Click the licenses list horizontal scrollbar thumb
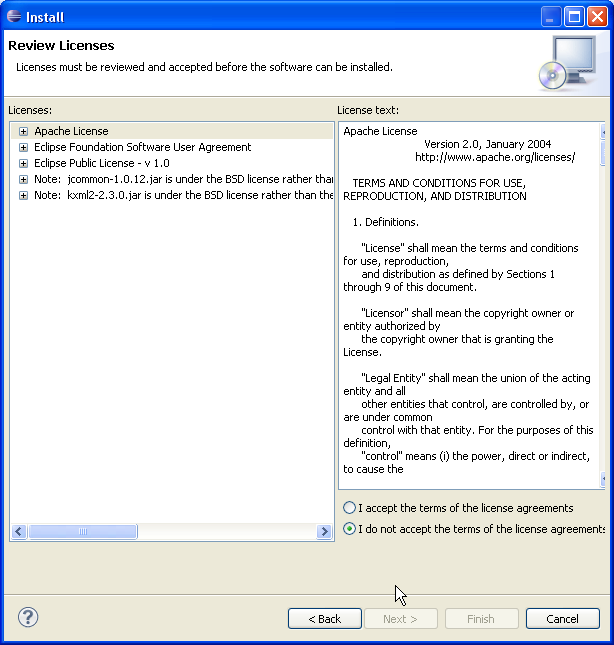The image size is (614, 645). 83,531
